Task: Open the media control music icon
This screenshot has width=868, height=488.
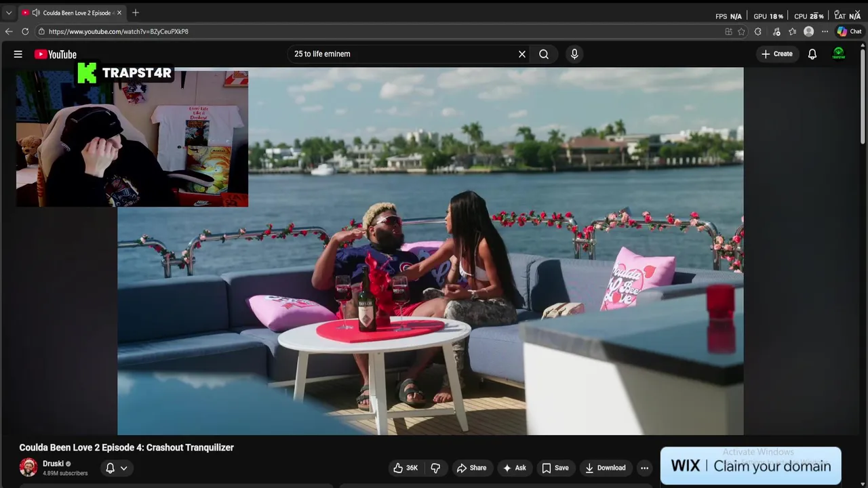Action: point(776,31)
